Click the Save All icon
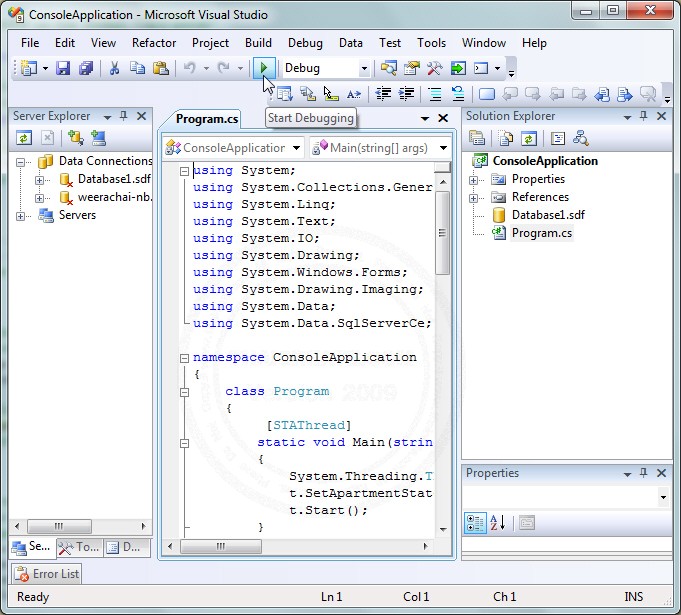The image size is (681, 615). 86,68
